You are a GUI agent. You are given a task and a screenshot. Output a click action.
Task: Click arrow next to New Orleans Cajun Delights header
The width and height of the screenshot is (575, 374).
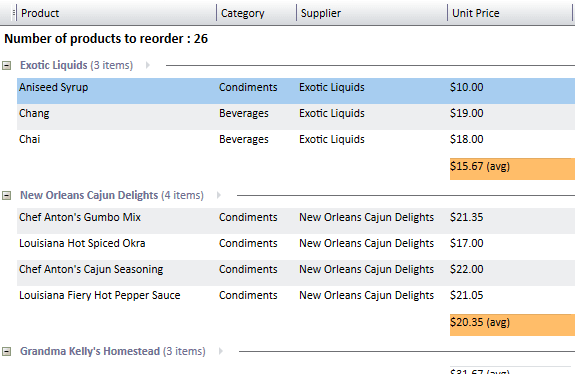[219, 195]
